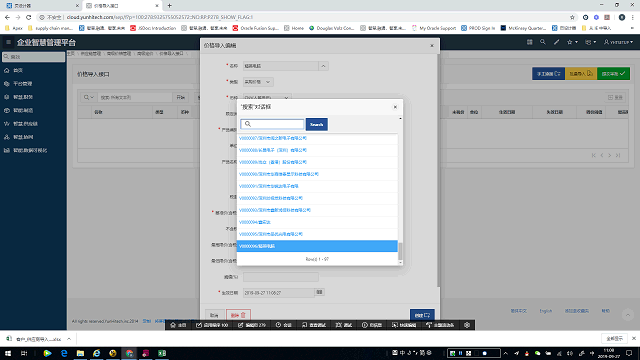This screenshot has width=640, height=360.
Task: Click the grid apps icon in top header
Action: click(529, 42)
